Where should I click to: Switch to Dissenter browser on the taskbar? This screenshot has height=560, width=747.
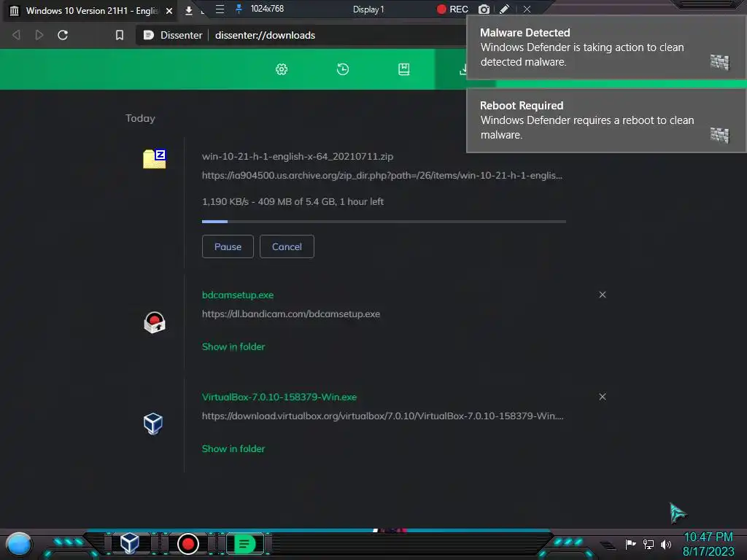(x=244, y=544)
